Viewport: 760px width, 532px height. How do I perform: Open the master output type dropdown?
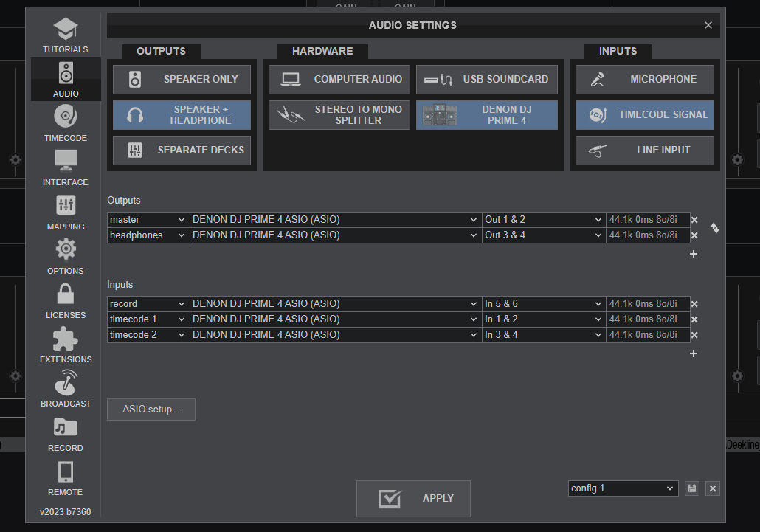click(148, 220)
